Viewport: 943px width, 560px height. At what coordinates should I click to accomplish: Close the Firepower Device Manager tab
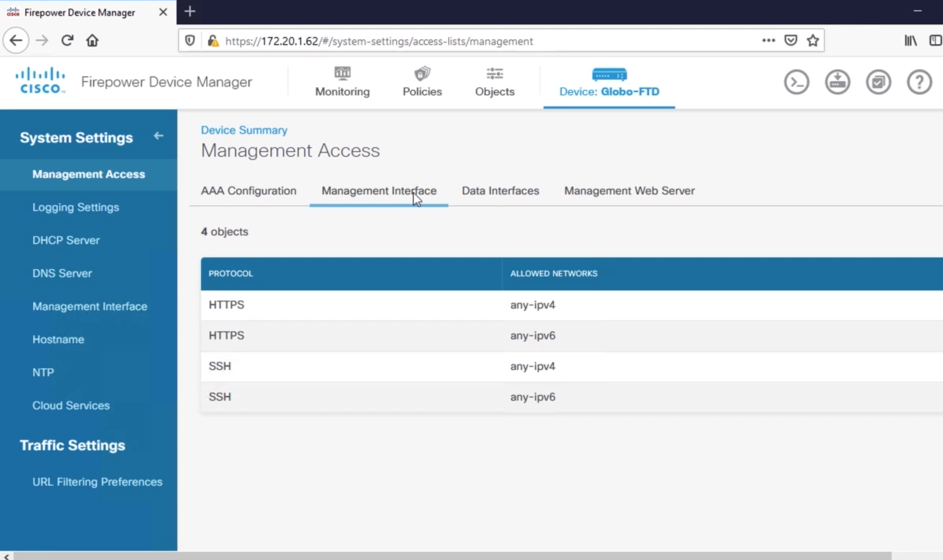(x=163, y=12)
